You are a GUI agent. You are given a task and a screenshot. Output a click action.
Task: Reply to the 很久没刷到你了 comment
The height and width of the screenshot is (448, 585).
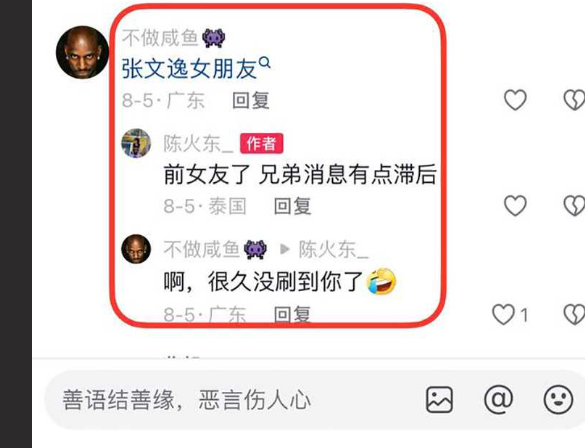pyautogui.click(x=292, y=314)
